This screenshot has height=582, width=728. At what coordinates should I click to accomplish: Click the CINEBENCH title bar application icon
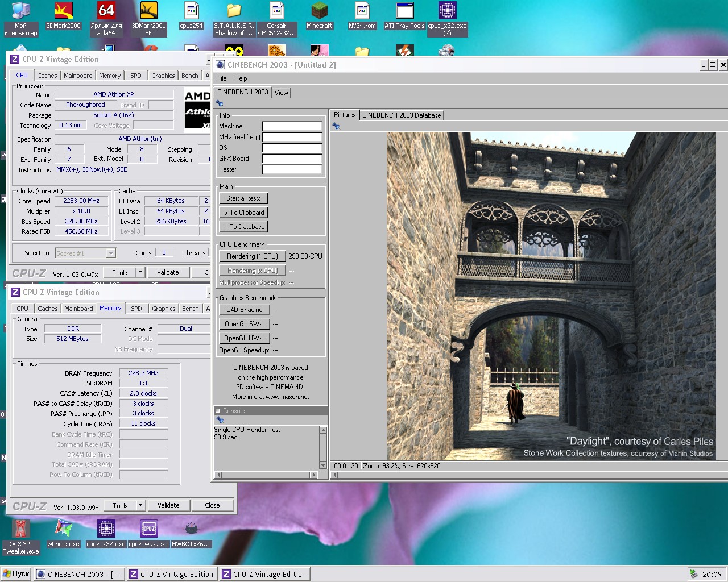(220, 65)
